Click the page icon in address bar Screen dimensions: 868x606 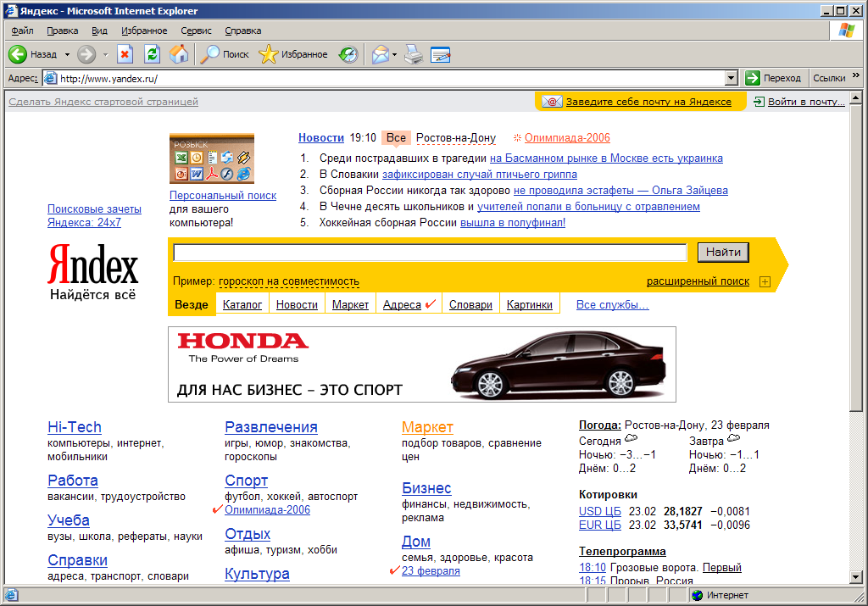(x=50, y=78)
